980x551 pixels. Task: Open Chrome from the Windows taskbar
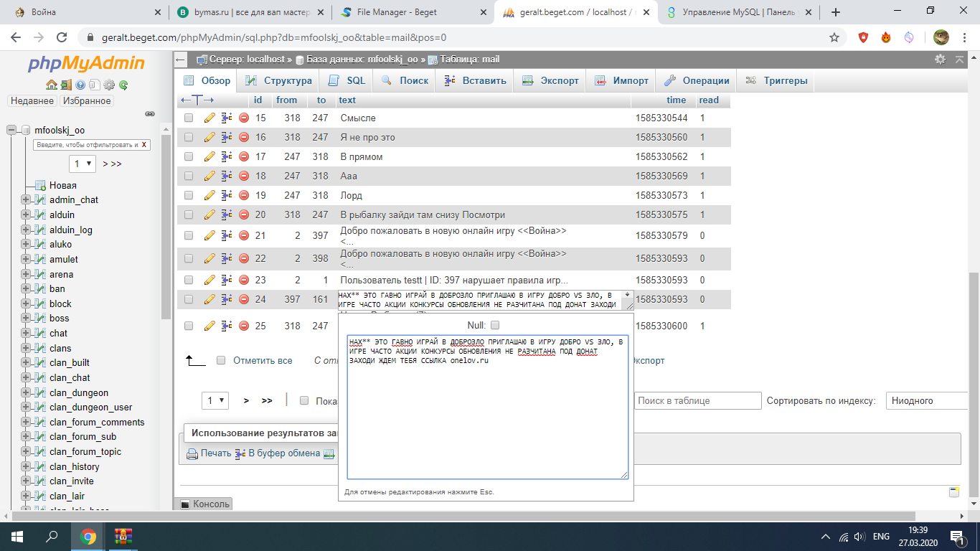(88, 536)
